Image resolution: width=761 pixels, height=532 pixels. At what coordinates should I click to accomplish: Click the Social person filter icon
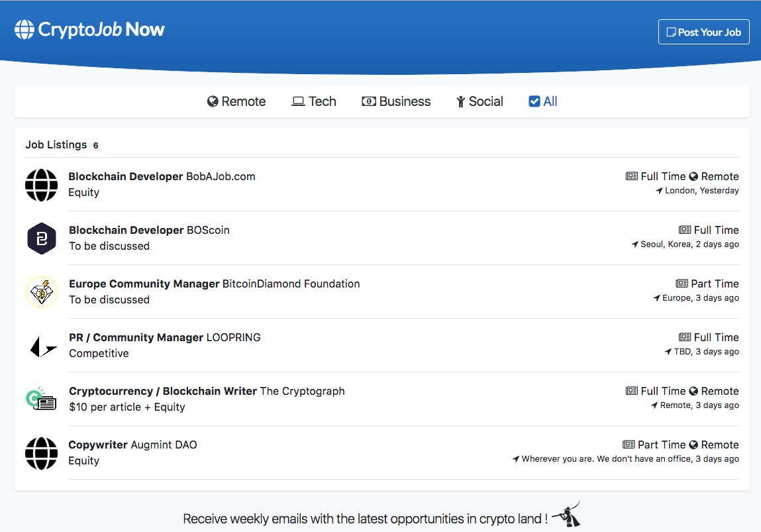pyautogui.click(x=460, y=101)
